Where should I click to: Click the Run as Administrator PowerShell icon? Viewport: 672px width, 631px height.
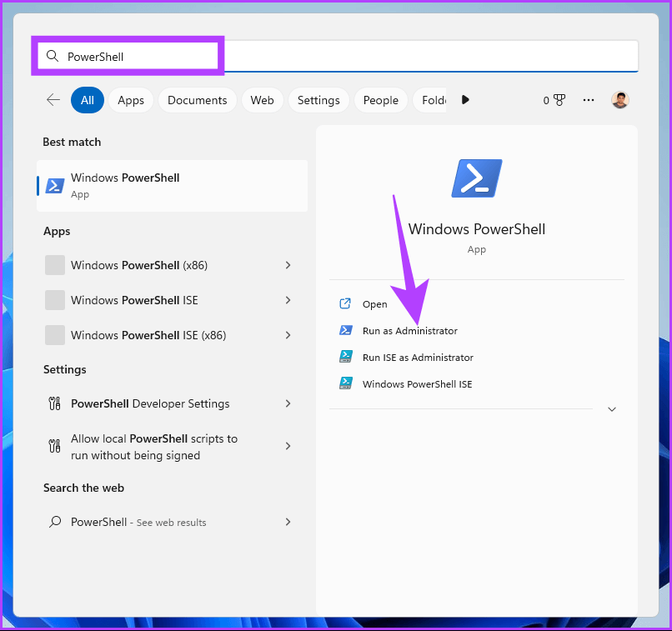click(346, 330)
